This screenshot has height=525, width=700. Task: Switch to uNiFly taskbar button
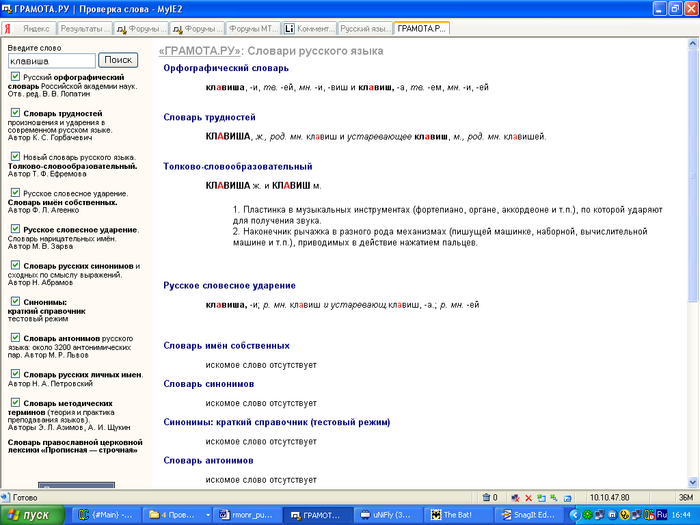point(388,515)
